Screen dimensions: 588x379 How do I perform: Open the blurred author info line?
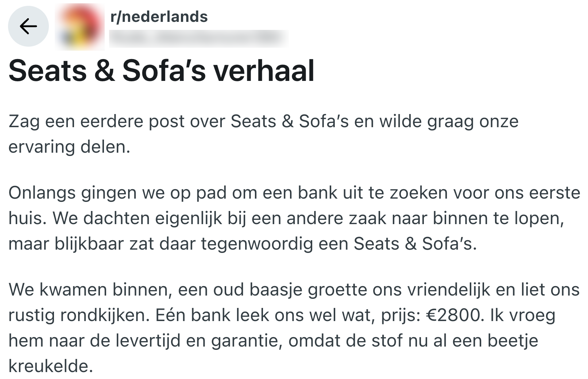point(199,38)
